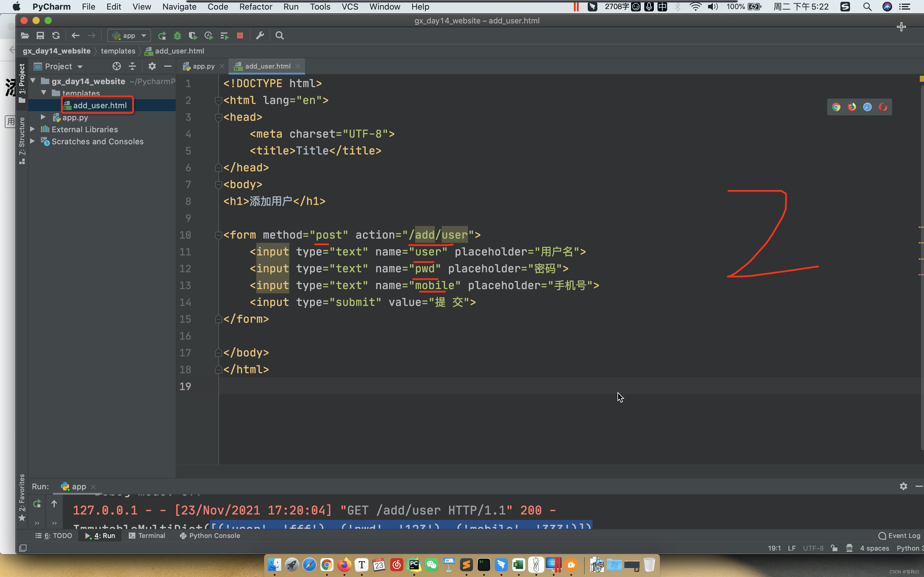Click the Search icon in toolbar
924x577 pixels.
pyautogui.click(x=279, y=35)
